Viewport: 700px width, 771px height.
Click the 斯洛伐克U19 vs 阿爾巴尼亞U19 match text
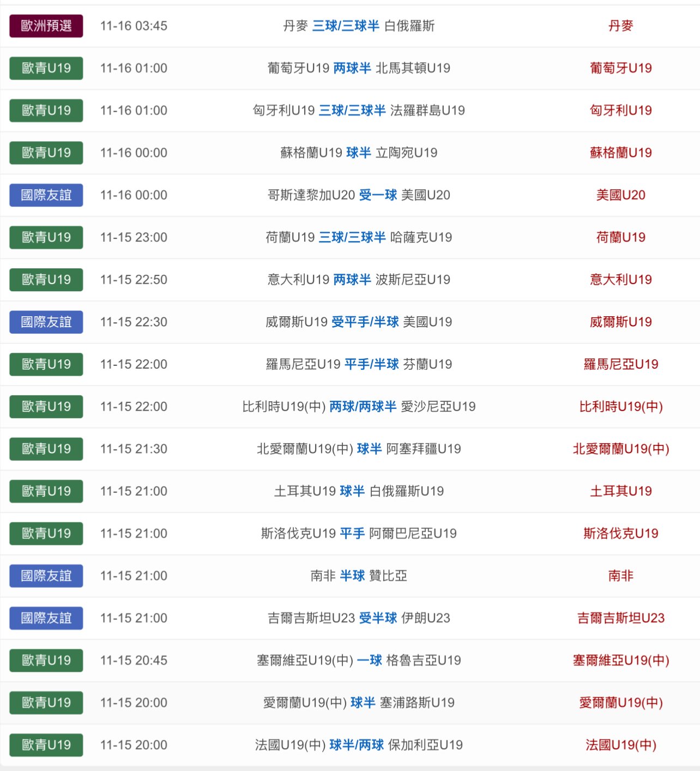[359, 534]
